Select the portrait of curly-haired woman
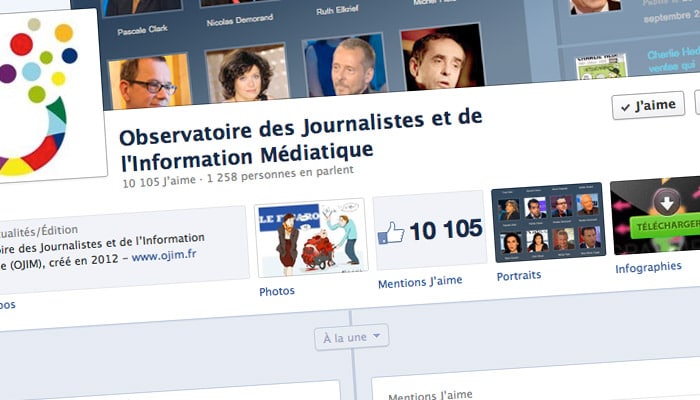 tap(247, 73)
